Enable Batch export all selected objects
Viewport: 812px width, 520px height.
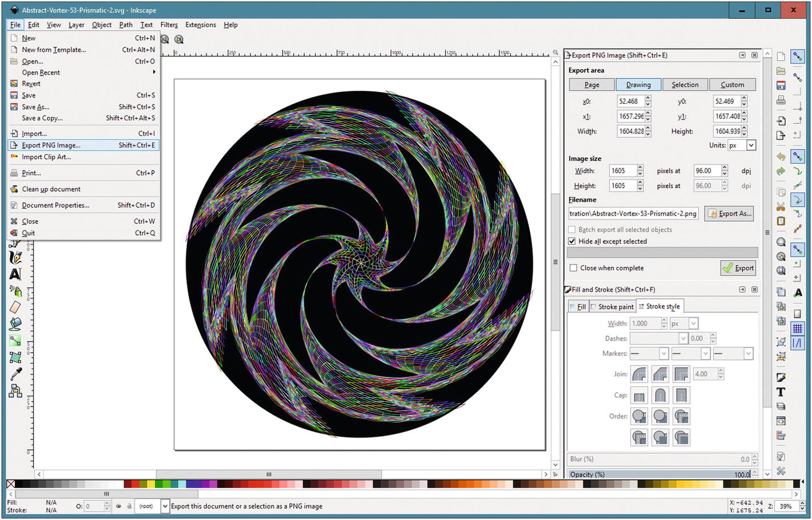[x=572, y=230]
